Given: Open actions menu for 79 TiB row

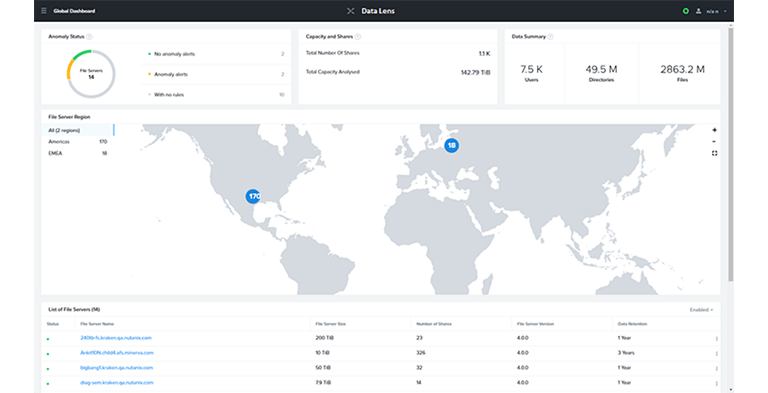Looking at the screenshot, I should tap(717, 383).
